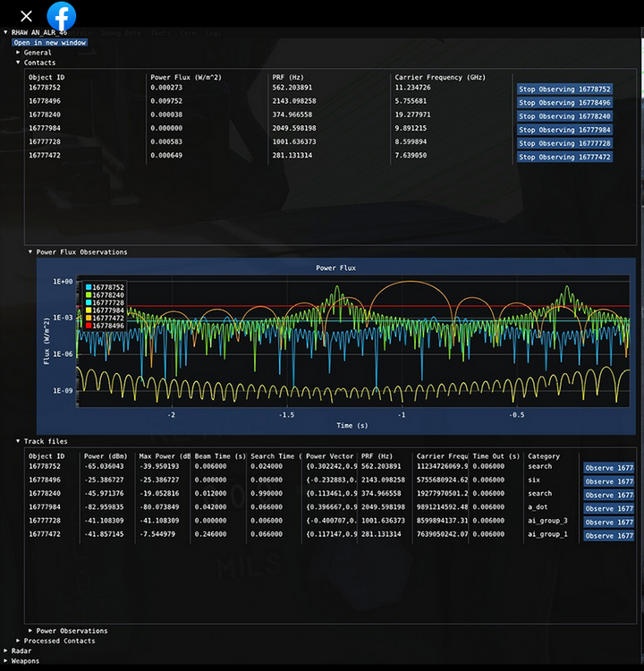Expand the Power Observations section
The image size is (644, 671).
coord(30,631)
